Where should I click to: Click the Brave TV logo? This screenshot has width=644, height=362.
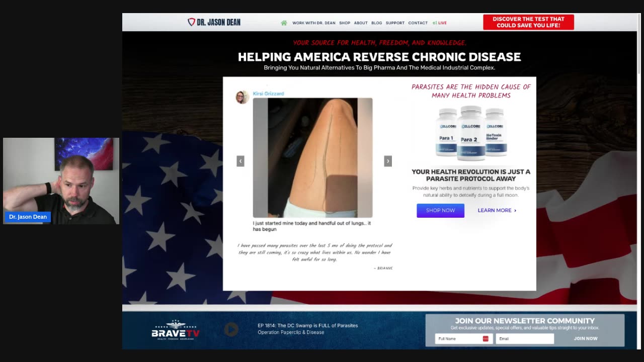click(176, 330)
